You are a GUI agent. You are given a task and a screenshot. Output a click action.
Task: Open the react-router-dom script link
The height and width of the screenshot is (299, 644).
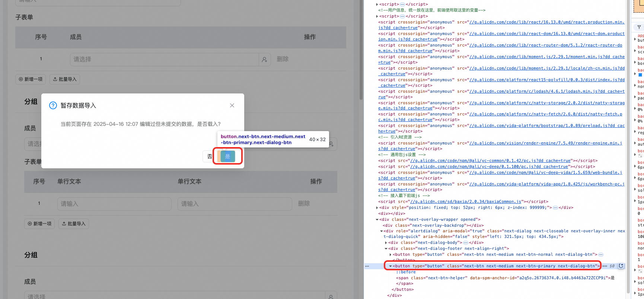coord(500,48)
